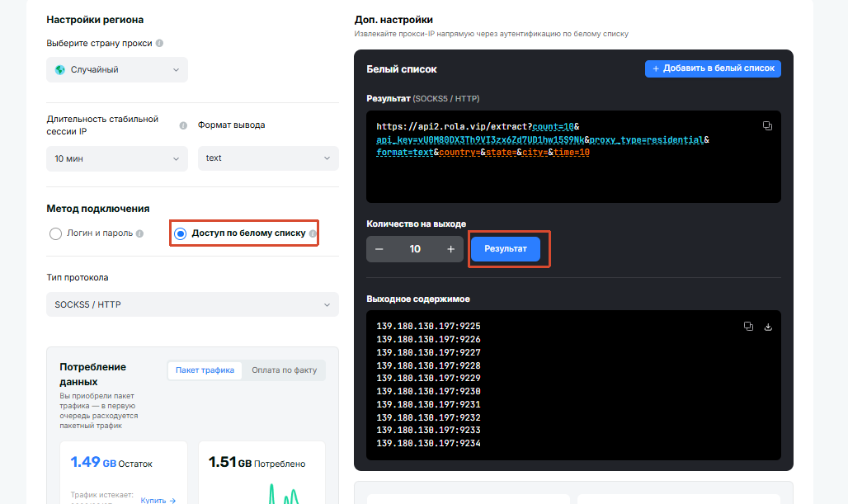Select output line 139.180.130.197:9230
The height and width of the screenshot is (504, 848).
(428, 391)
